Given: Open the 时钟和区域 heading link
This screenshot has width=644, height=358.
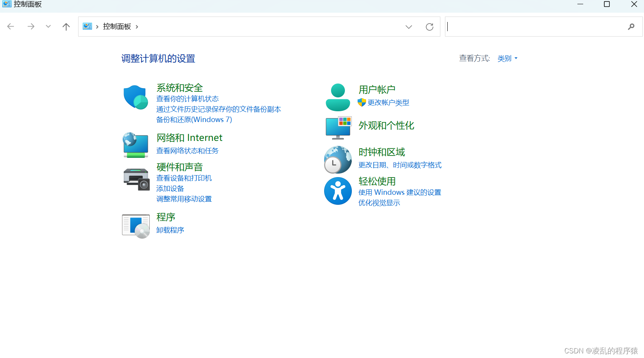Looking at the screenshot, I should click(381, 152).
